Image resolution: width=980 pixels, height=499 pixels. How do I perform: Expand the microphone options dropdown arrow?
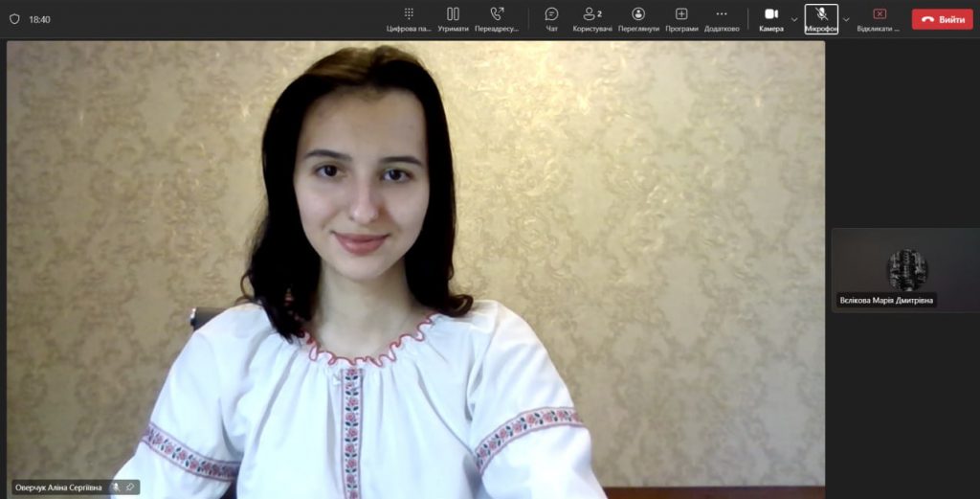pos(846,19)
